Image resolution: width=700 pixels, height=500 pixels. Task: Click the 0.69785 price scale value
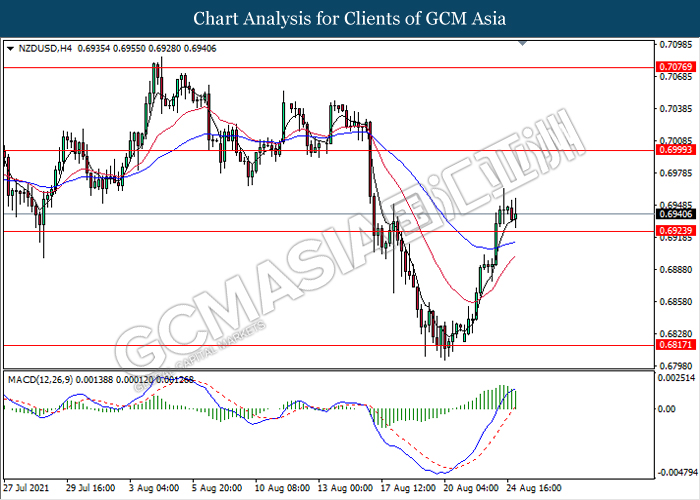coord(676,173)
